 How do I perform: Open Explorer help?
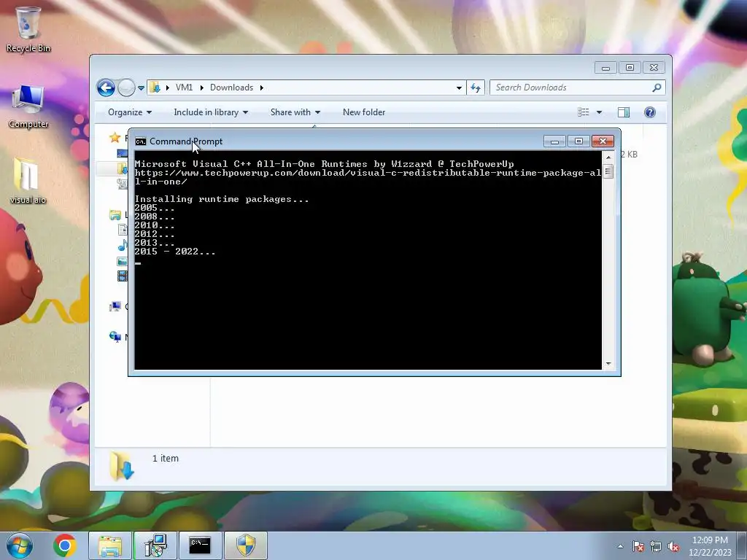point(650,112)
